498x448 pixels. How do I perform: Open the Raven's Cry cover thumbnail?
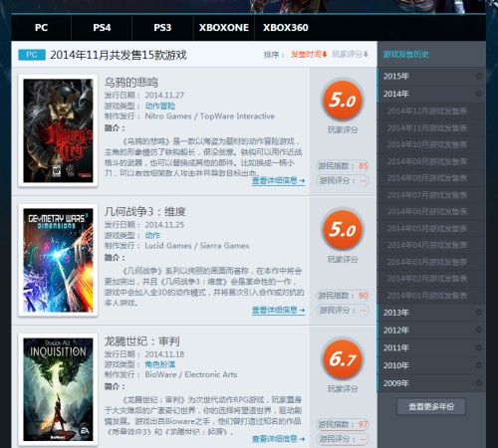[58, 130]
